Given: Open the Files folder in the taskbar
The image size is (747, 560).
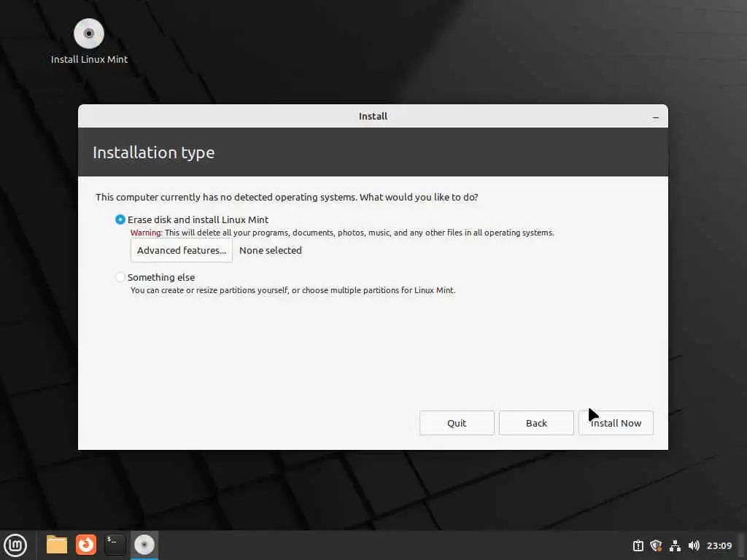Looking at the screenshot, I should click(x=57, y=545).
